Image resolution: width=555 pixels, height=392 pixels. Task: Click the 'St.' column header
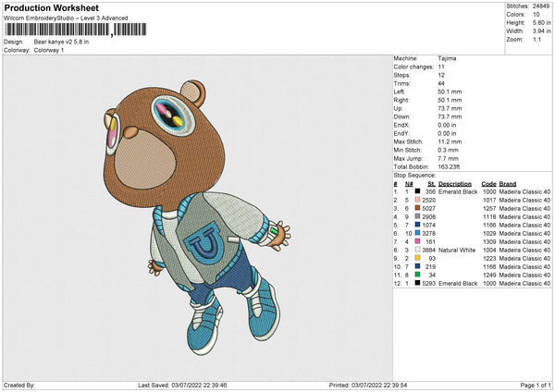[x=431, y=184]
